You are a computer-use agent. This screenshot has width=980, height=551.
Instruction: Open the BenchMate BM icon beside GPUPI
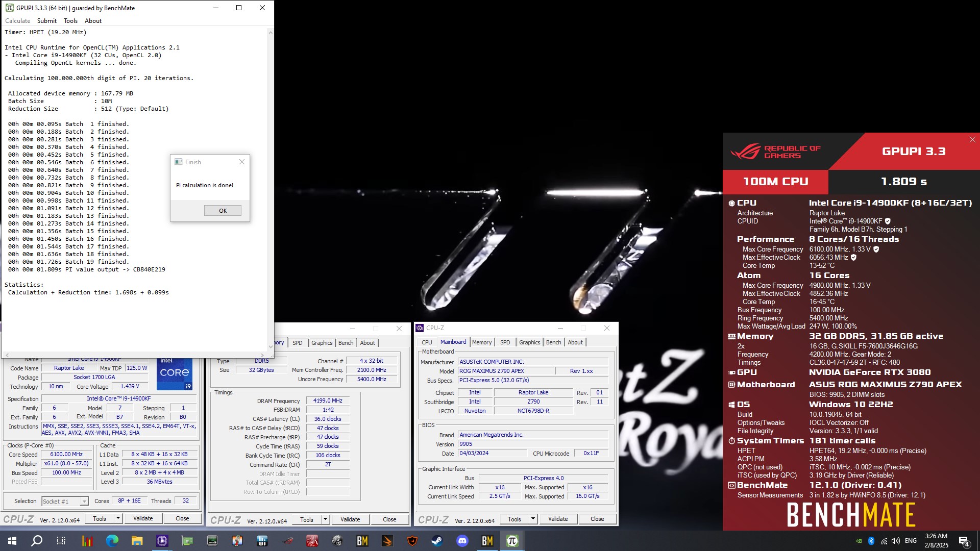coord(487,541)
